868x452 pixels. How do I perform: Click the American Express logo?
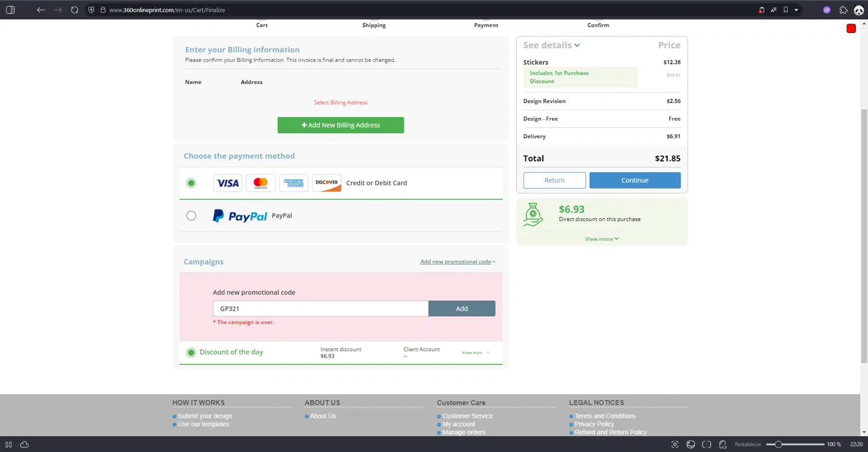click(294, 183)
